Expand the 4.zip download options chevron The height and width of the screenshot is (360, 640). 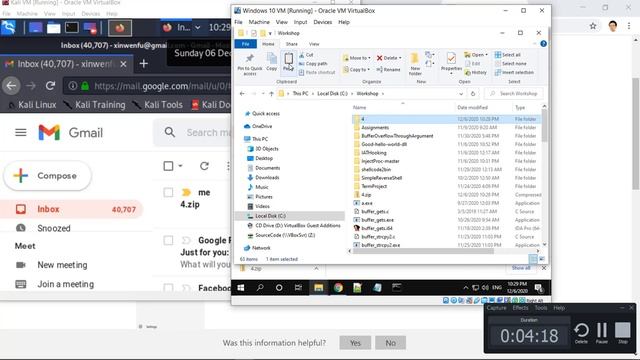coord(316,269)
